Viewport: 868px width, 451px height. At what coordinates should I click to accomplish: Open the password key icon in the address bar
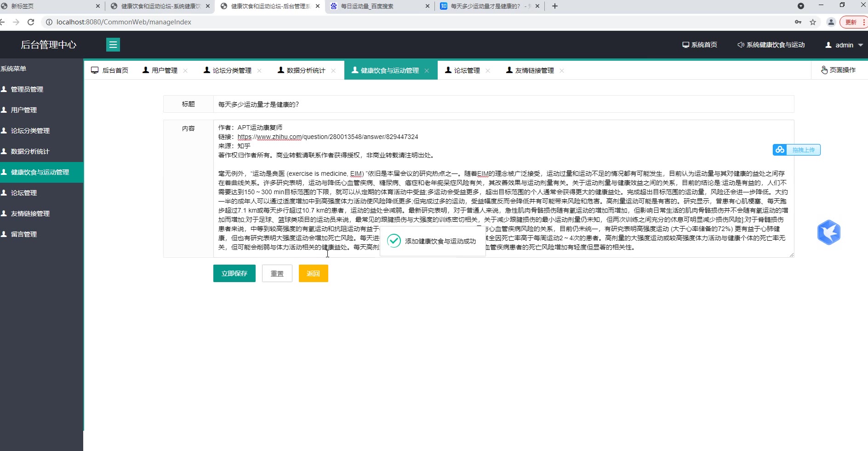click(x=798, y=22)
